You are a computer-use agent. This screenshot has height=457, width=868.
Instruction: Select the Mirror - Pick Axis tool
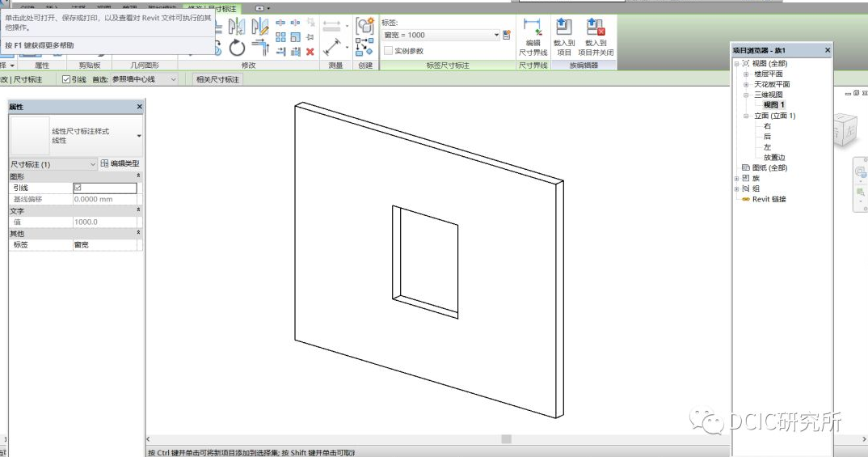tap(237, 26)
